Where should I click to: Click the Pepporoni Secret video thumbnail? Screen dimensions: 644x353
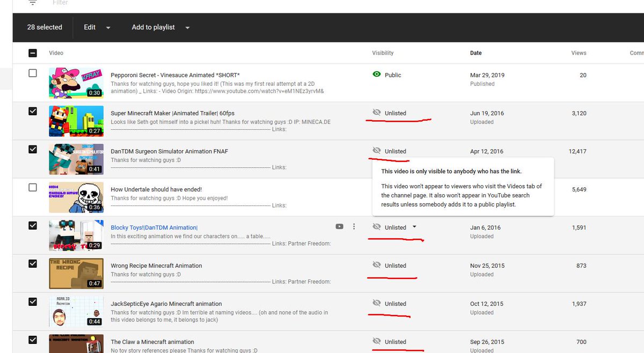pyautogui.click(x=76, y=83)
